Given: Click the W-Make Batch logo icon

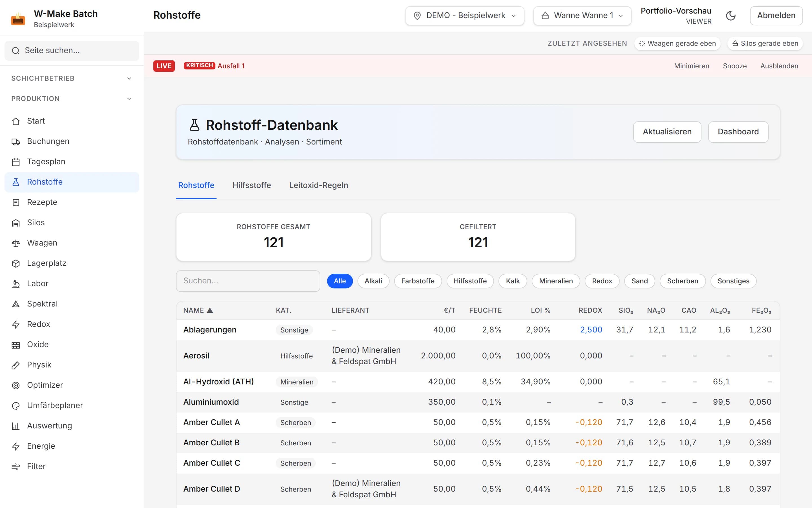Looking at the screenshot, I should pos(18,19).
